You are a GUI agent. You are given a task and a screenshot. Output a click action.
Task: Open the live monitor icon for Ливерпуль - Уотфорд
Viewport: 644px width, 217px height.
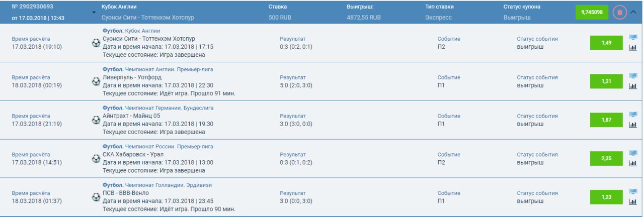(x=633, y=76)
